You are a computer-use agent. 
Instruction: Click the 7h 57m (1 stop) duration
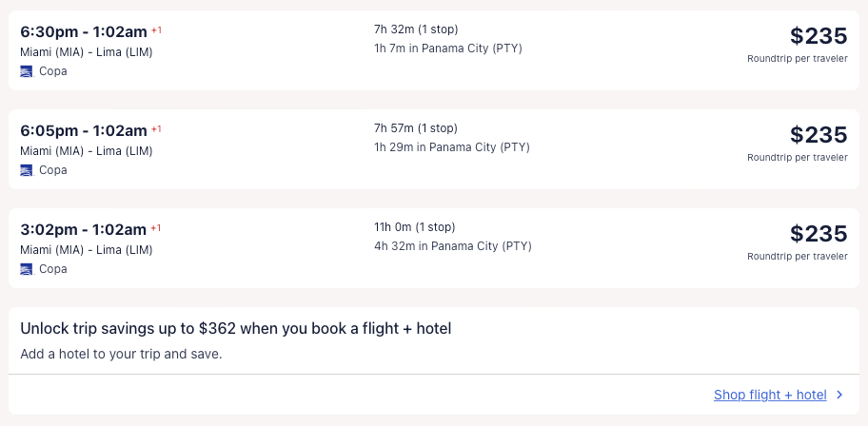pos(416,128)
